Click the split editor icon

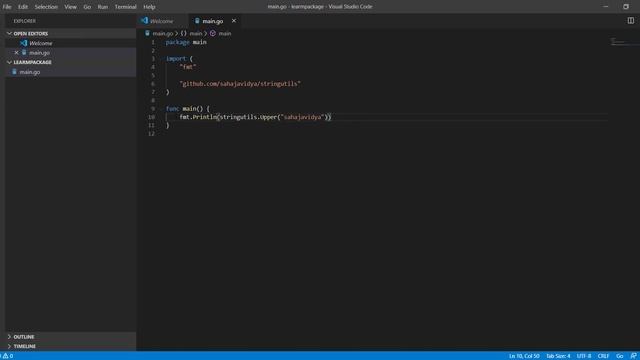pyautogui.click(x=631, y=20)
